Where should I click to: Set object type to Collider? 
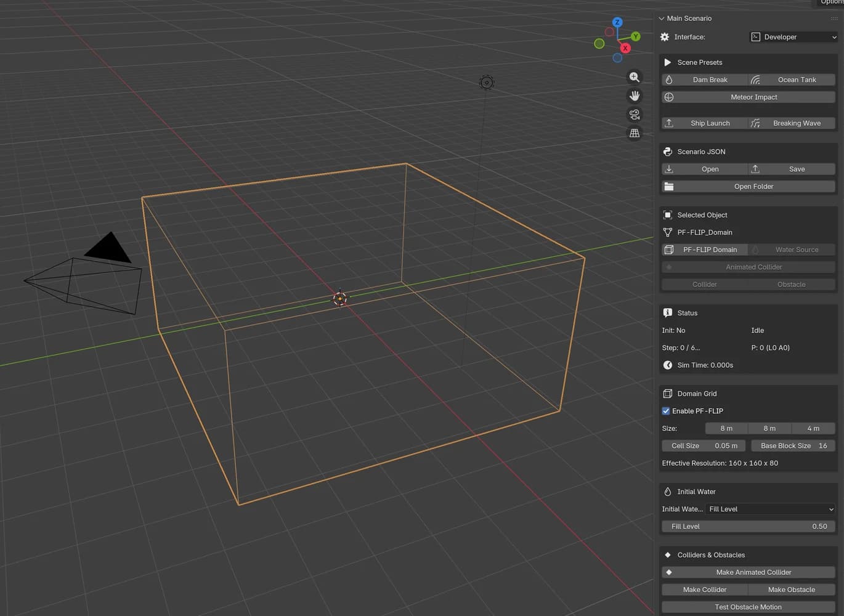704,284
